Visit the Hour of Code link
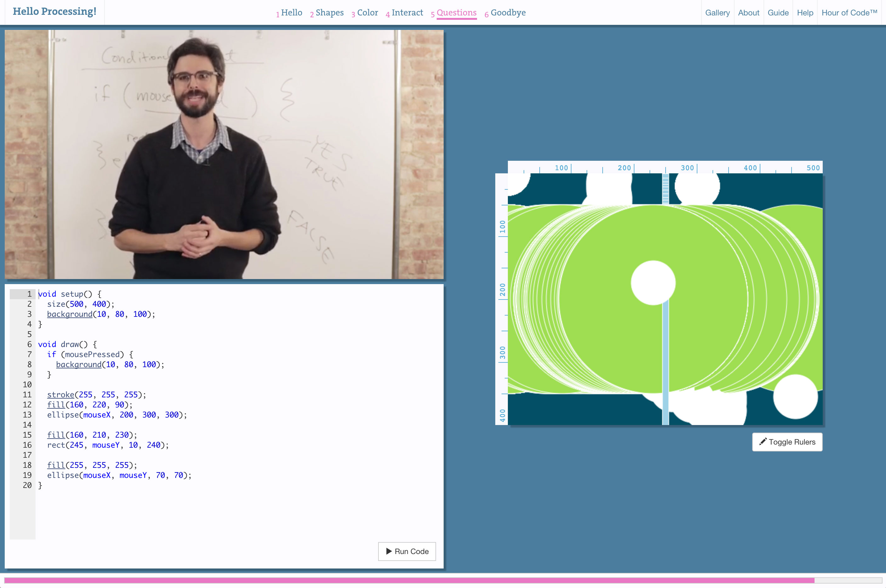This screenshot has width=886, height=588. [849, 13]
